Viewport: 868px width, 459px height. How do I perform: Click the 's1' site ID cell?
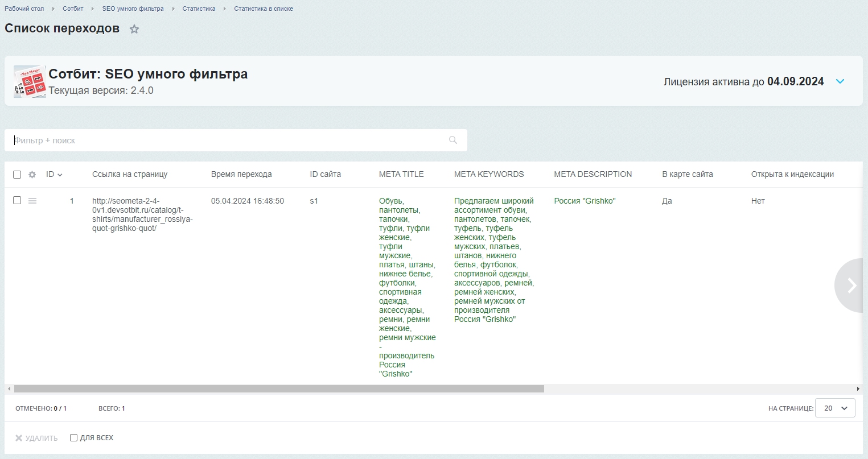click(314, 201)
